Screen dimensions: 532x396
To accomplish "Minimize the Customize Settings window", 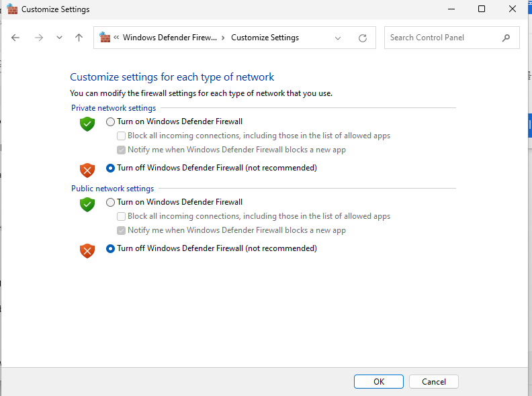I will (x=451, y=9).
